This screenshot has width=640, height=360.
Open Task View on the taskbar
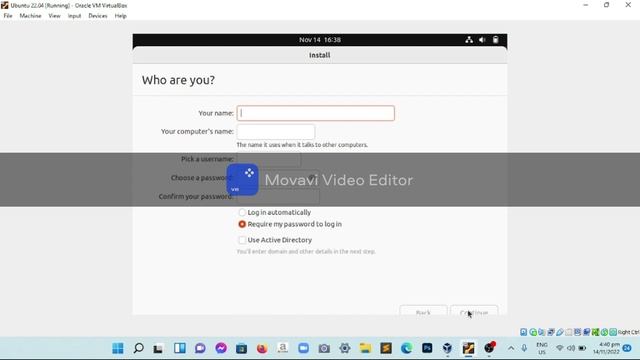[x=158, y=348]
